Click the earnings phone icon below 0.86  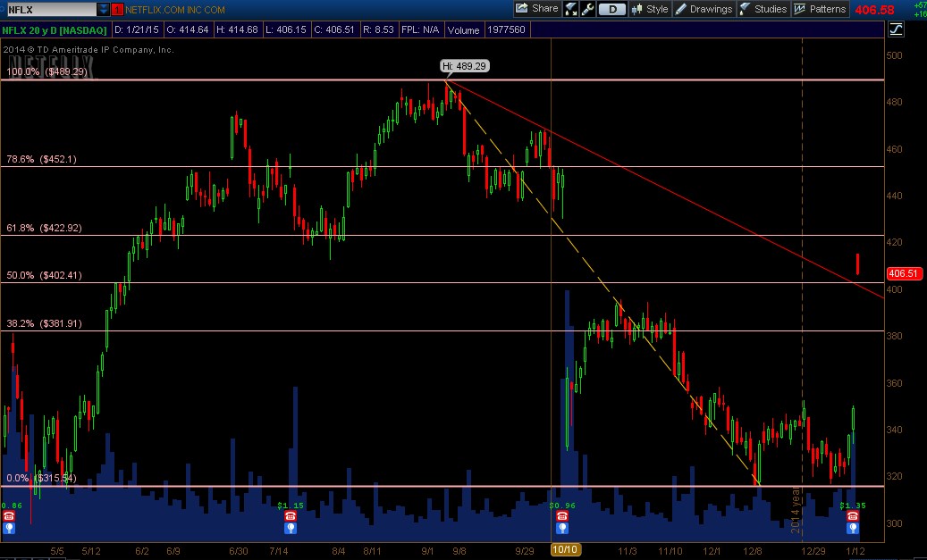pyautogui.click(x=8, y=516)
